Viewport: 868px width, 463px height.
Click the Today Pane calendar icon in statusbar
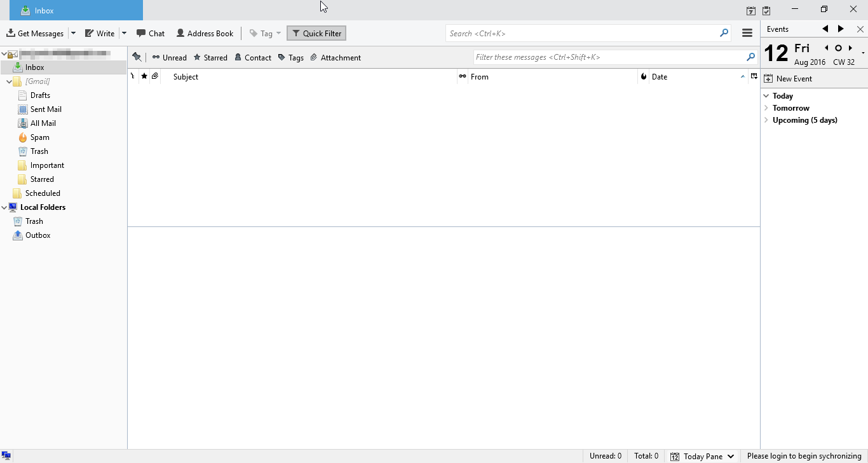pyautogui.click(x=674, y=456)
